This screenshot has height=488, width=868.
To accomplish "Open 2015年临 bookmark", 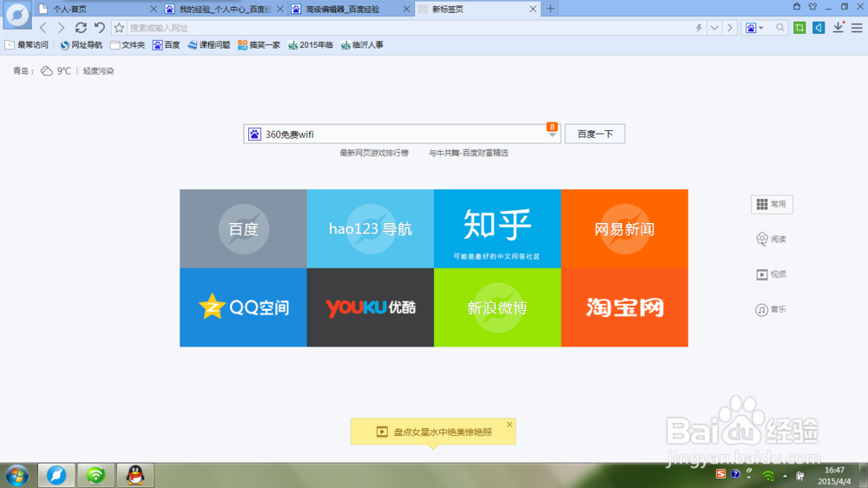I will [311, 45].
